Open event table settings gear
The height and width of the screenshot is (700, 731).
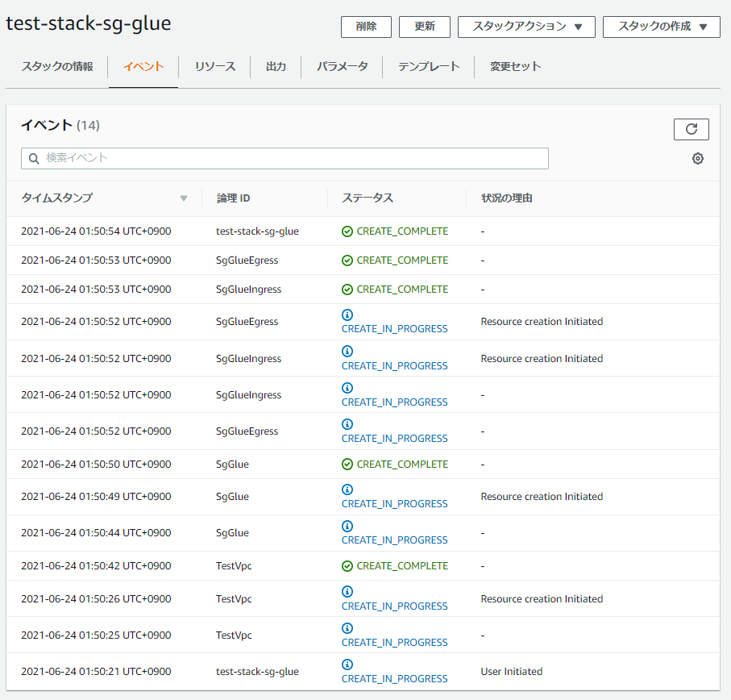[697, 159]
